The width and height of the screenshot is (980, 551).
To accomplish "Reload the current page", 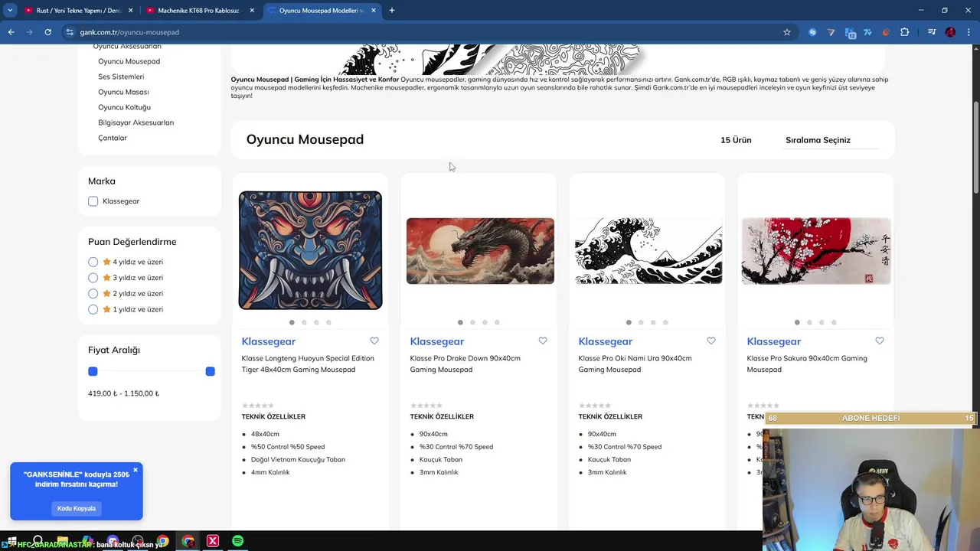I will (x=47, y=32).
